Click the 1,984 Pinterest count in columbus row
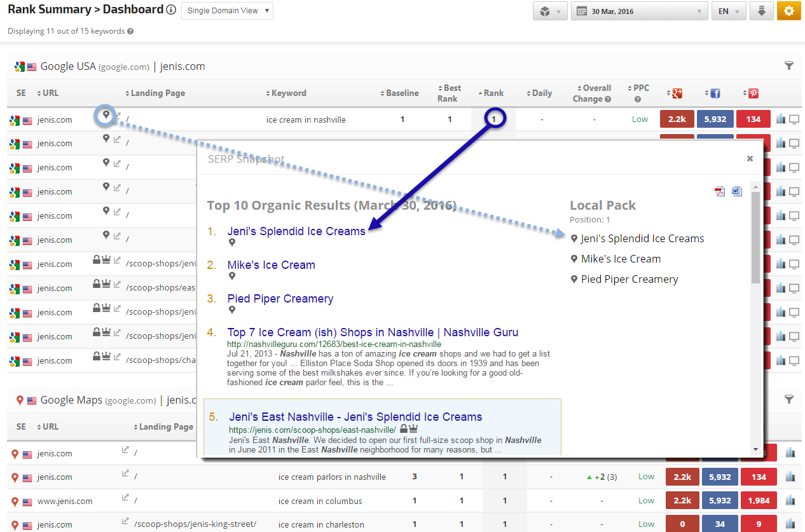Screen dimensions: 805x532 coord(759,500)
